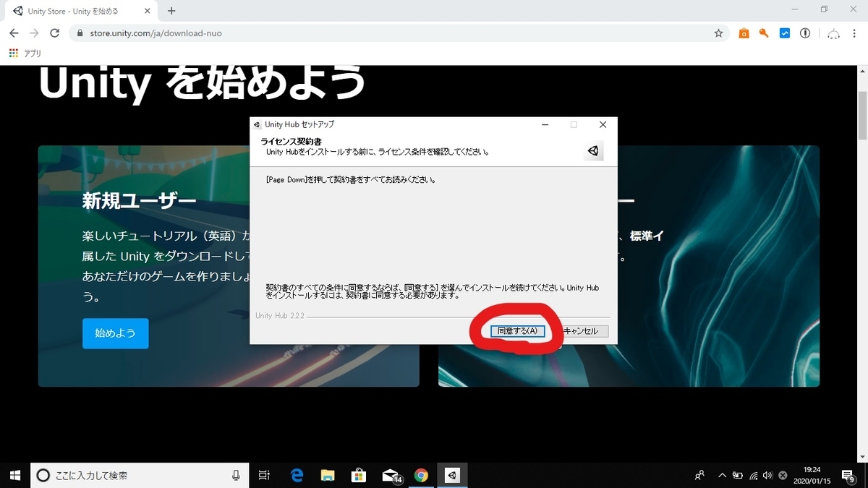Minimize the Unity Hub setup window
This screenshot has height=488, width=868.
pyautogui.click(x=545, y=124)
